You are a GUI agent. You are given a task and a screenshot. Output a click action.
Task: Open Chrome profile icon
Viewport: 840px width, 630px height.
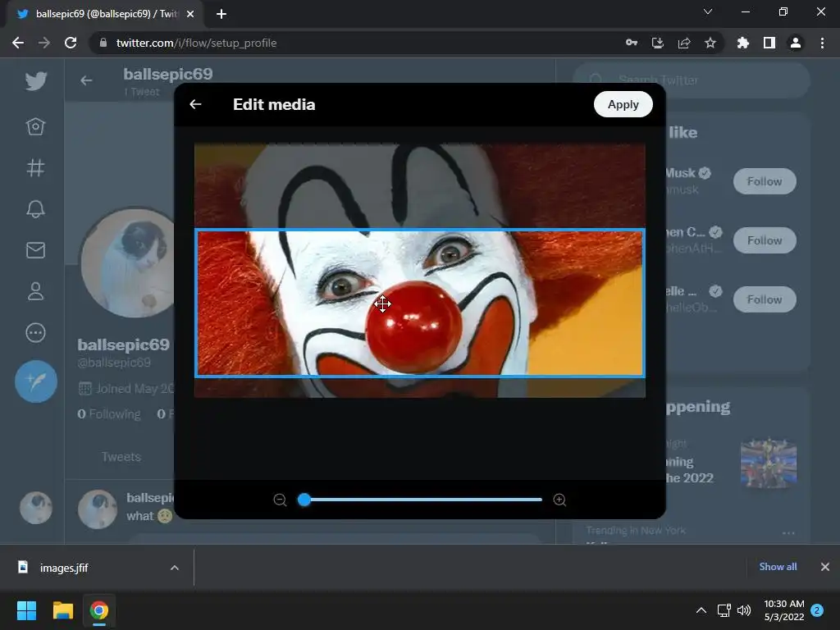[x=796, y=43]
